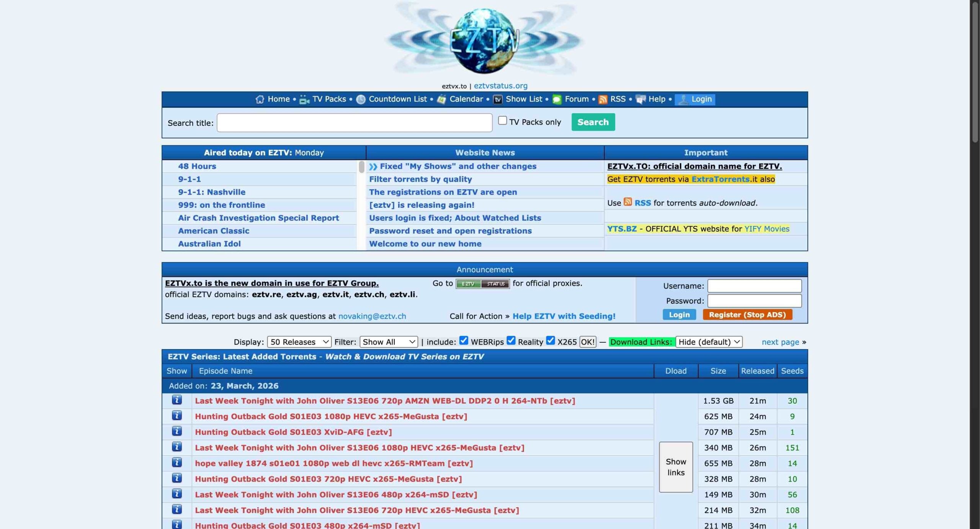
Task: Open info icon for Last Week Tonight 1080p HEVC
Action: [176, 447]
